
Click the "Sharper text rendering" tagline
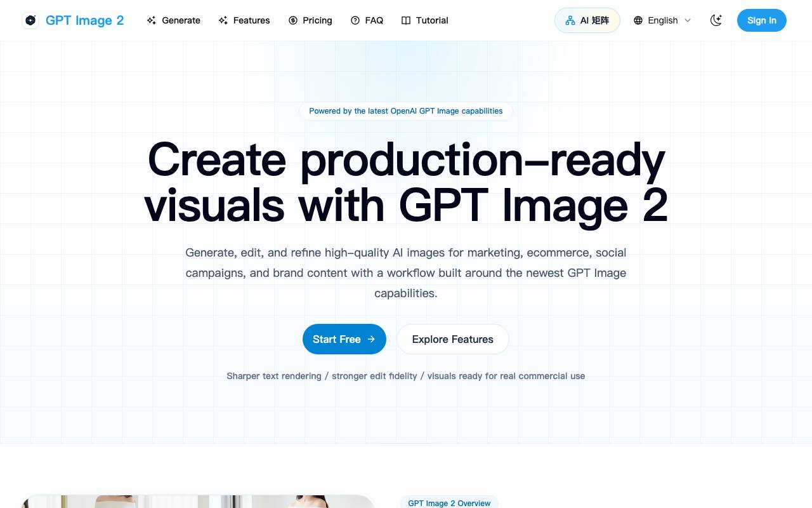pos(406,376)
